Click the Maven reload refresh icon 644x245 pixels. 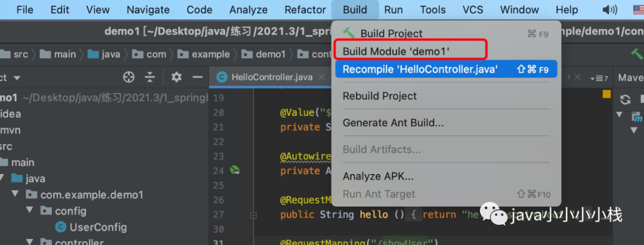pos(625,100)
